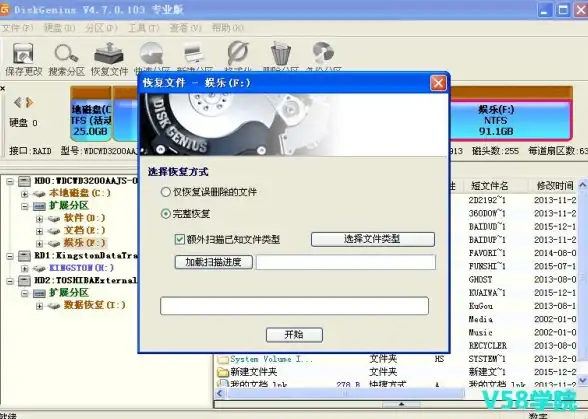Select the 文档 (E:) tree item
The image size is (588, 419).
pyautogui.click(x=84, y=230)
